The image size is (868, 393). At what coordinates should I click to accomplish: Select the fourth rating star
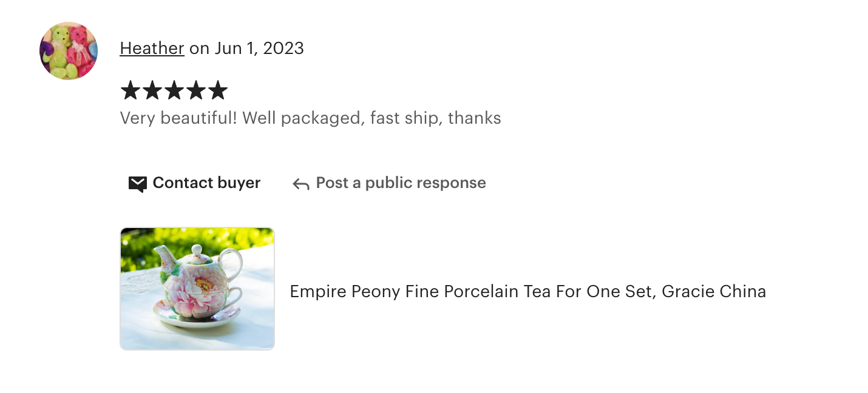[x=195, y=91]
